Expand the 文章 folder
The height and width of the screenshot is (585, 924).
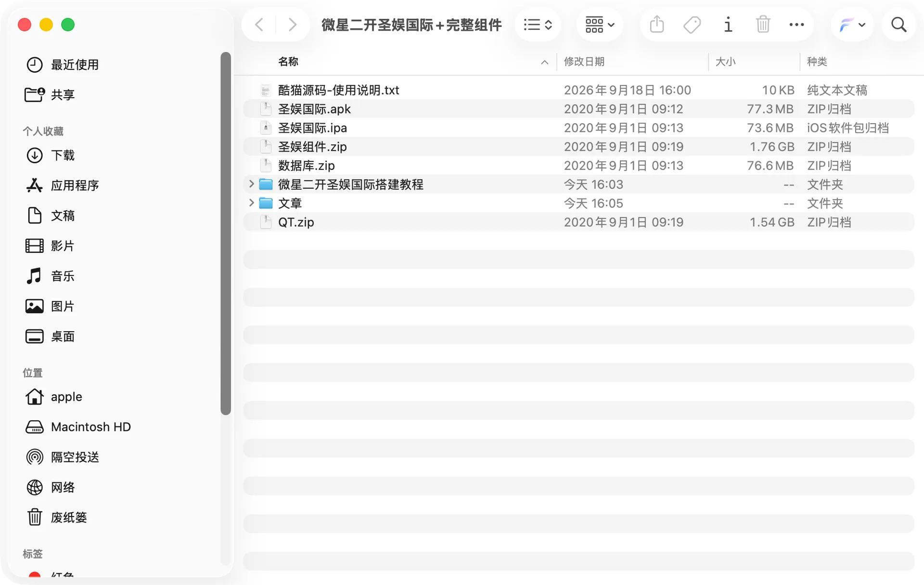tap(251, 203)
